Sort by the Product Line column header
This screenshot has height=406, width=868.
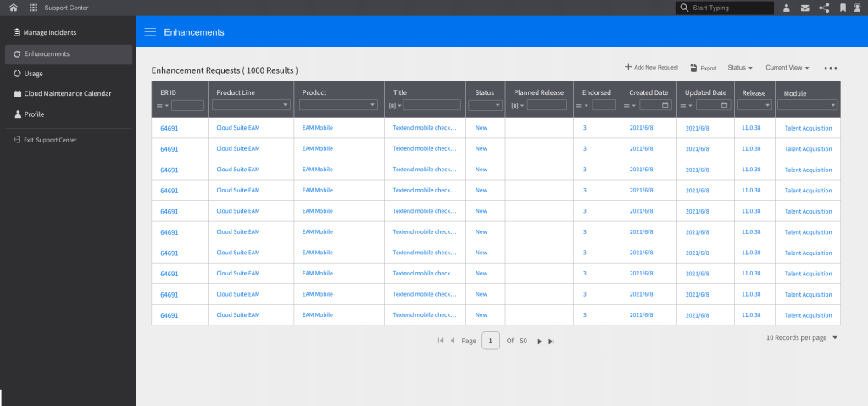pyautogui.click(x=236, y=92)
